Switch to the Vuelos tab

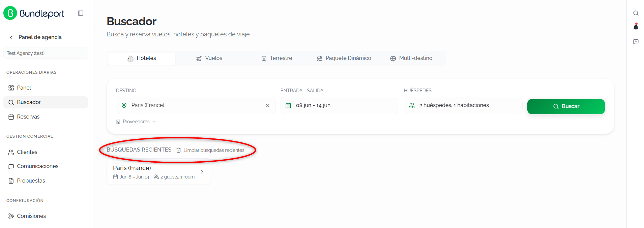pyautogui.click(x=209, y=58)
